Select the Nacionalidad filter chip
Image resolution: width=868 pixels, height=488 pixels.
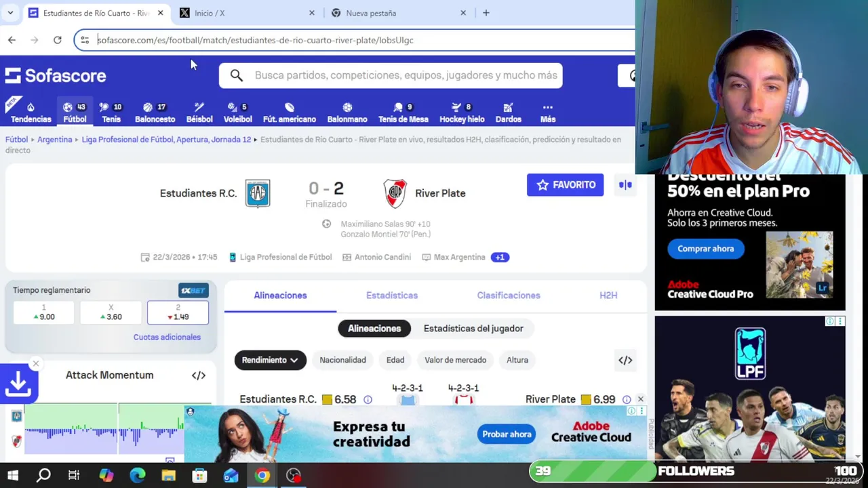pyautogui.click(x=342, y=361)
